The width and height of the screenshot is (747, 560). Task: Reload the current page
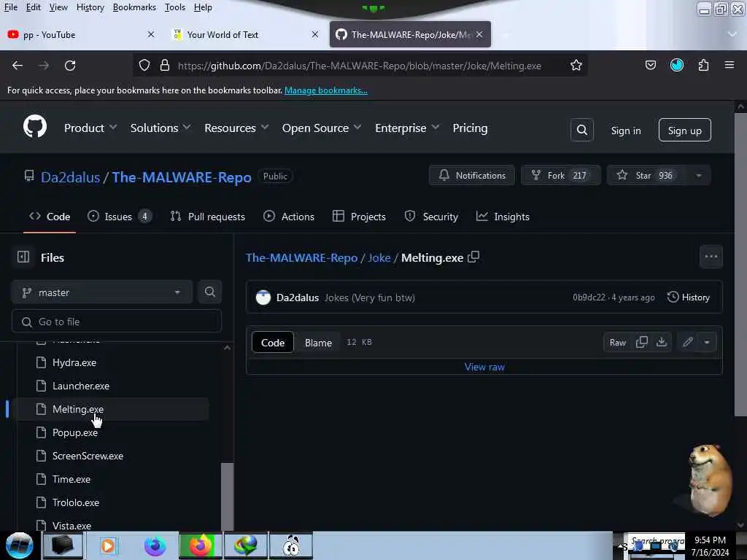[70, 65]
